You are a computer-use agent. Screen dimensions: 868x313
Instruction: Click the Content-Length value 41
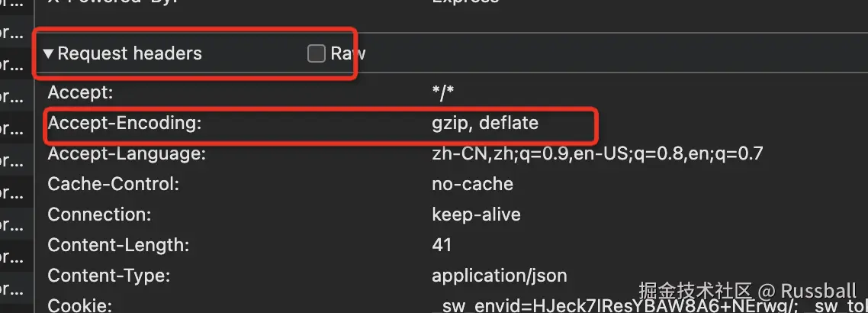point(442,245)
